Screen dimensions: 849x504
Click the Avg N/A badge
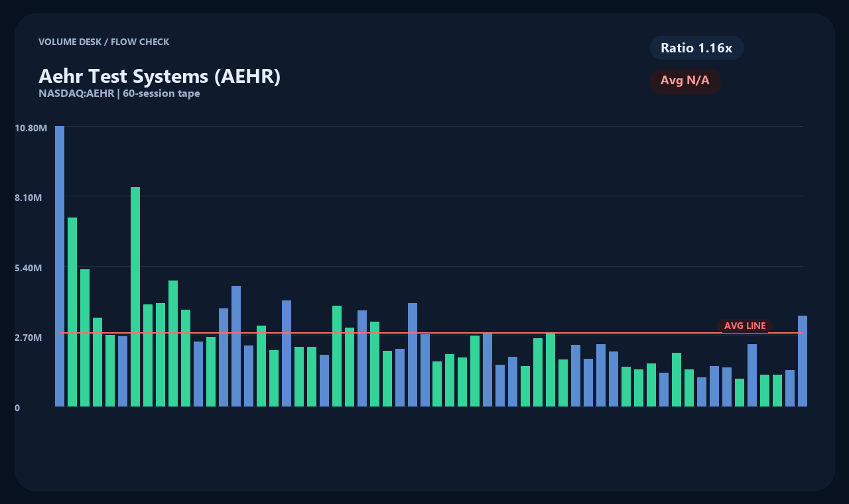[685, 81]
